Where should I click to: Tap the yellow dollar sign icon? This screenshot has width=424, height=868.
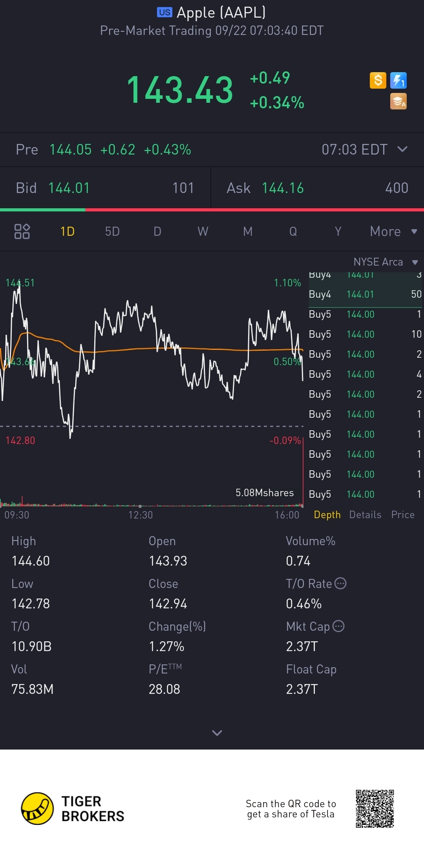click(378, 80)
